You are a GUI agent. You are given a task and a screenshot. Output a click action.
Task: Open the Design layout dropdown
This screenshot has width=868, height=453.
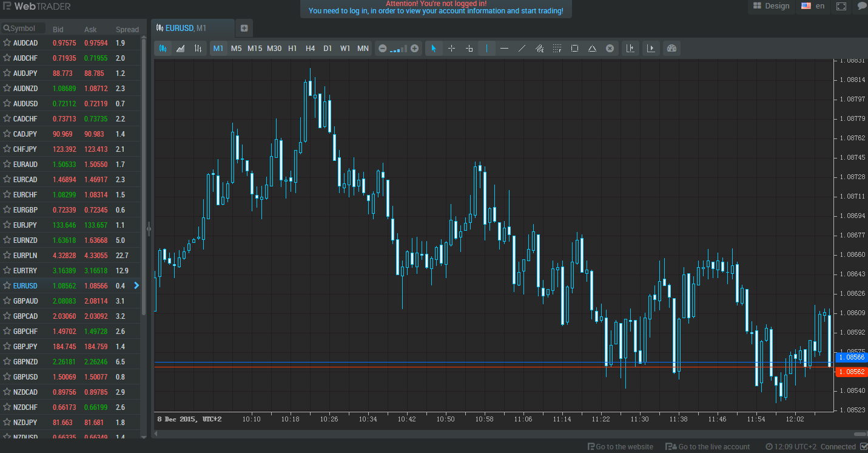pos(772,6)
